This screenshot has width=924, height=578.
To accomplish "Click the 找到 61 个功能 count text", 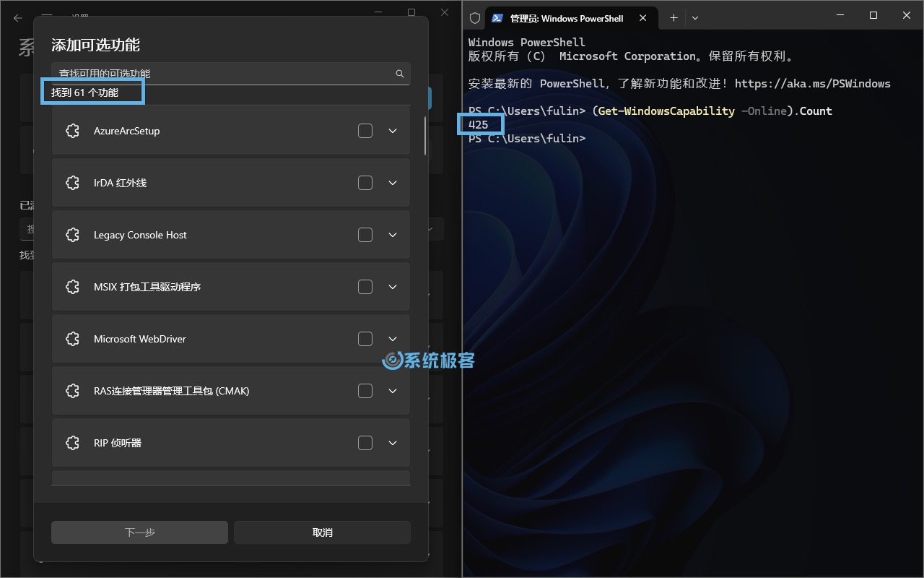I will [x=84, y=92].
